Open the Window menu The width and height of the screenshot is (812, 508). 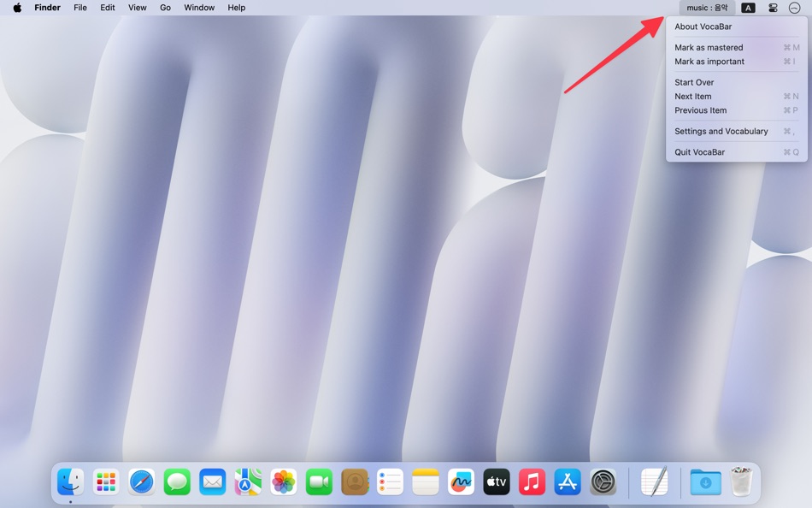tap(199, 8)
